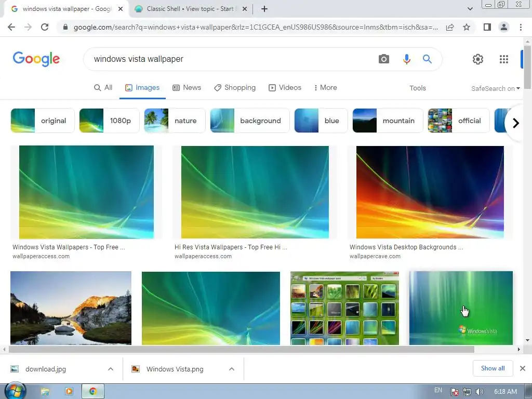Click the browser back arrow

[x=11, y=27]
